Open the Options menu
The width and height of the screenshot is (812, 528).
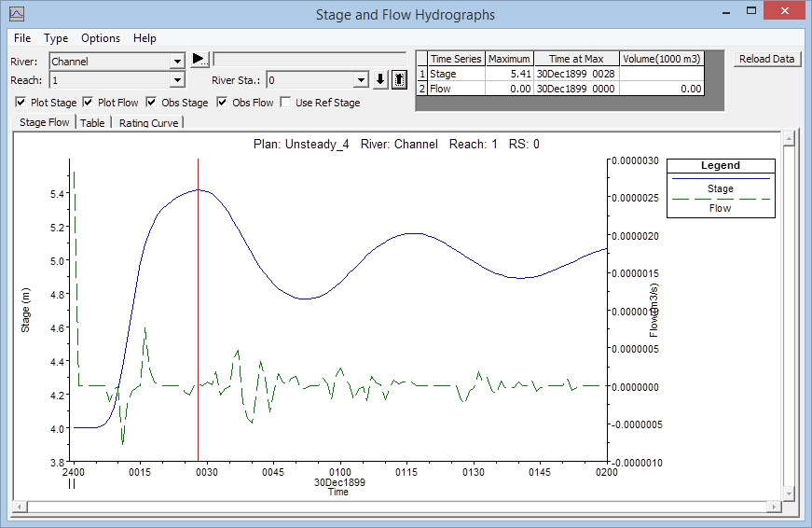(x=101, y=38)
